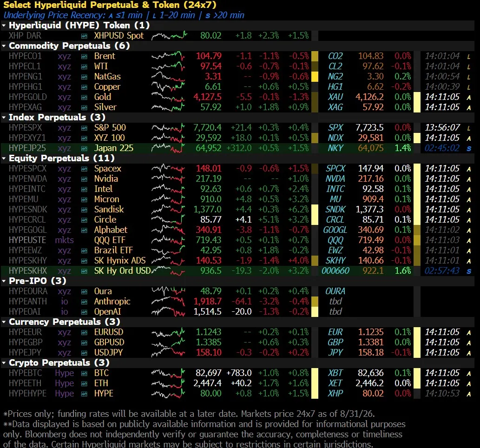Image resolution: width=480 pixels, height=448 pixels.
Task: Click the chart icon in the Nvidia row
Action: [x=84, y=179]
